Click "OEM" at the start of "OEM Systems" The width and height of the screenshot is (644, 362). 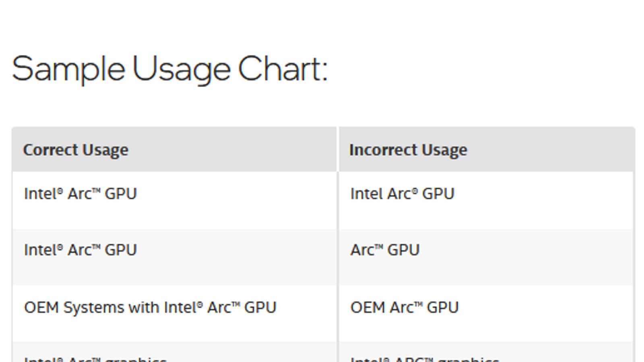pyautogui.click(x=41, y=308)
